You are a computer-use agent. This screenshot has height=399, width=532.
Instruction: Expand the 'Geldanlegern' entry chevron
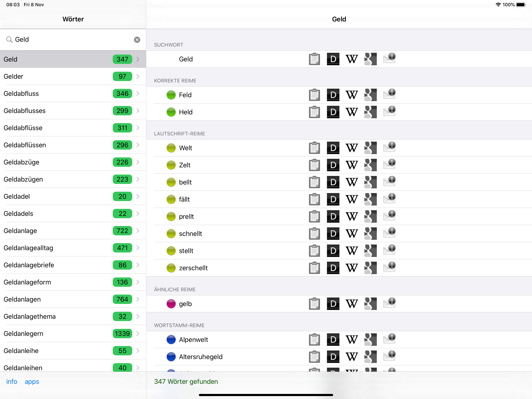tap(138, 334)
